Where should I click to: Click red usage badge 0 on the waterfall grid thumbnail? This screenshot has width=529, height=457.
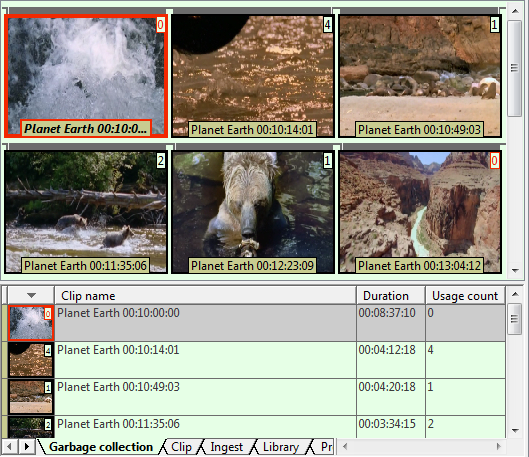pyautogui.click(x=161, y=25)
